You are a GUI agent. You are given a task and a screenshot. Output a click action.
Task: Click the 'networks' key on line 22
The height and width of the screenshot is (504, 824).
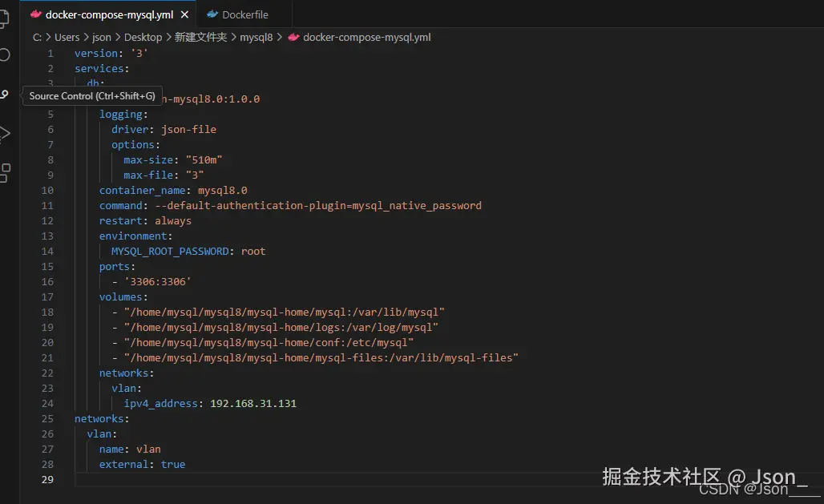tap(124, 373)
